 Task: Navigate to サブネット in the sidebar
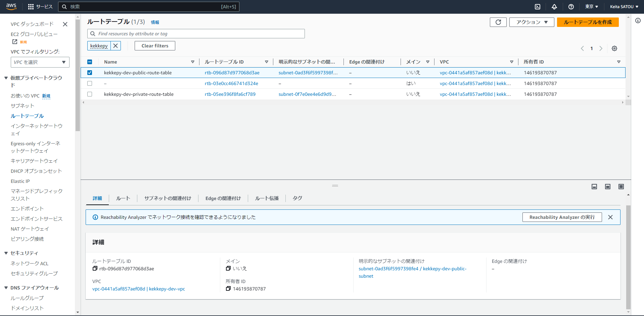22,106
